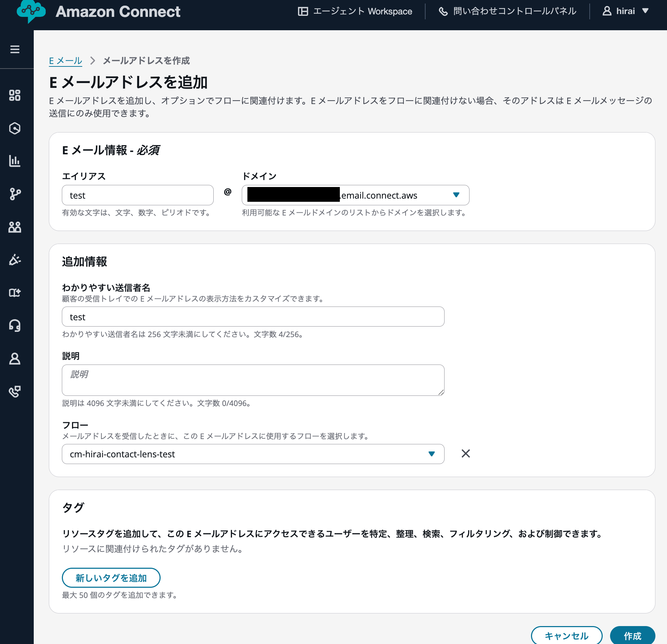Click the single user profile sidebar icon

[x=15, y=359]
